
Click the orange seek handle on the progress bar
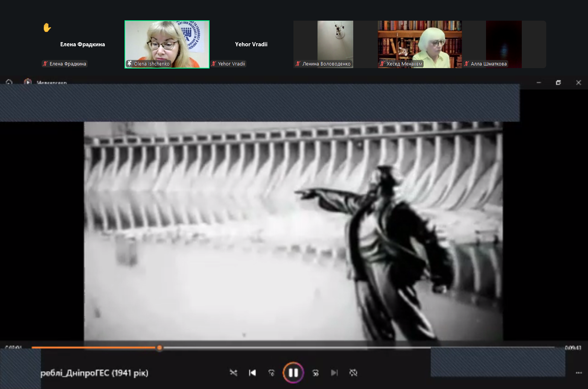[x=160, y=348]
